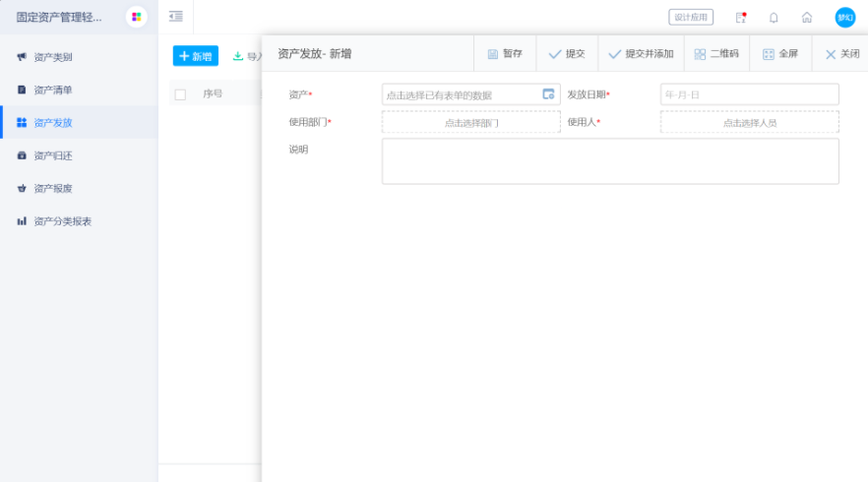Click 提交 submit button
Screen dimensions: 868x482
click(567, 54)
